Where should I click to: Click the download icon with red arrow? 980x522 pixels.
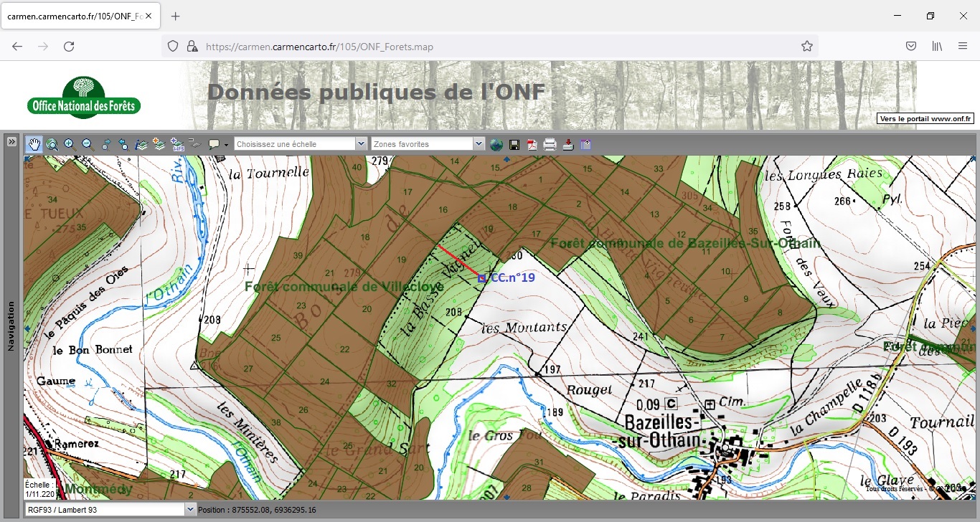tap(568, 144)
